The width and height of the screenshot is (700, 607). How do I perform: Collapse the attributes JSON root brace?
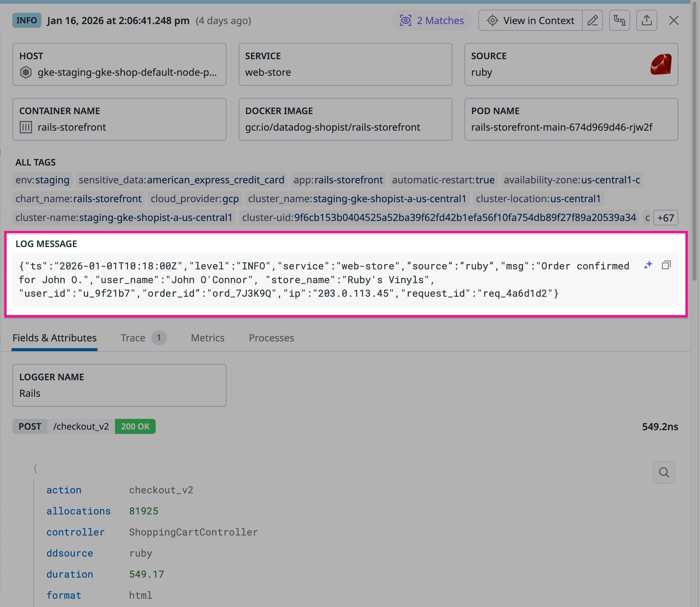[x=35, y=469]
